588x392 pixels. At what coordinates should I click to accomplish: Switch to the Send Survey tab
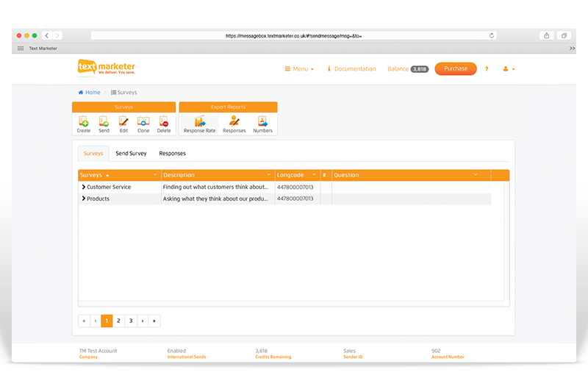coord(131,154)
